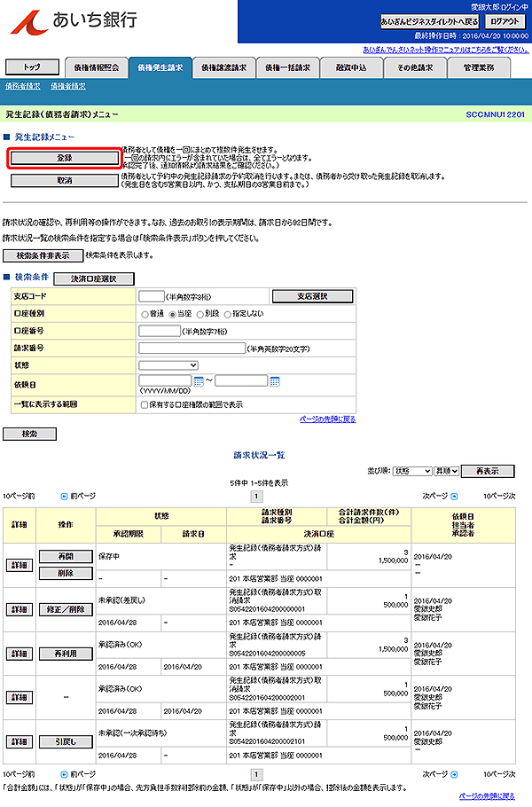The height and width of the screenshot is (807, 532).
Task: Open the 債務者請求 submenu link
Action: click(x=23, y=87)
